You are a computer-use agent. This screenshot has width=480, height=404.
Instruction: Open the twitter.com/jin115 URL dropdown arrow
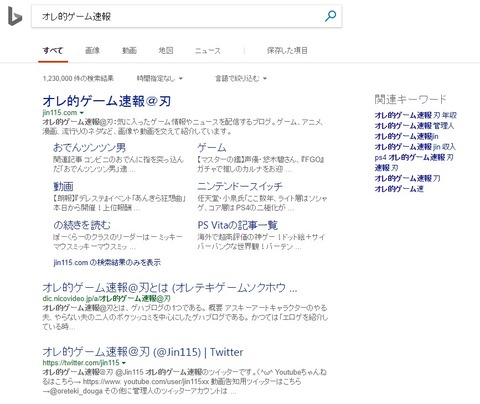pyautogui.click(x=124, y=363)
